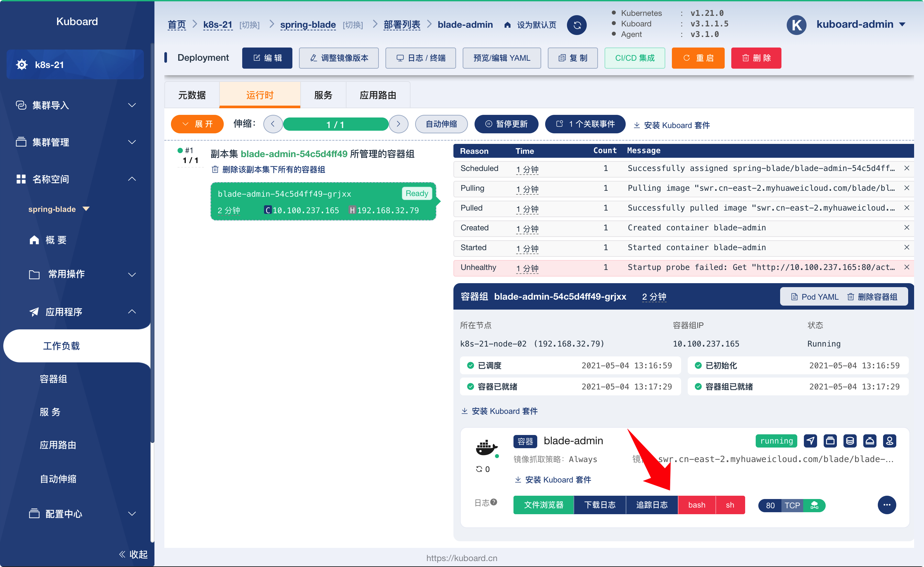The height and width of the screenshot is (567, 924).
Task: Open 1 个关联事件
Action: [x=585, y=124]
